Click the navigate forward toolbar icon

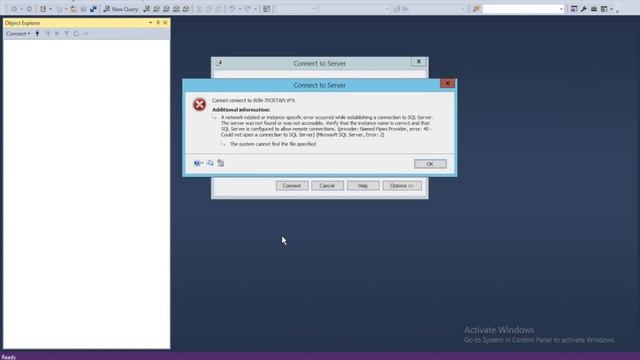coord(29,9)
